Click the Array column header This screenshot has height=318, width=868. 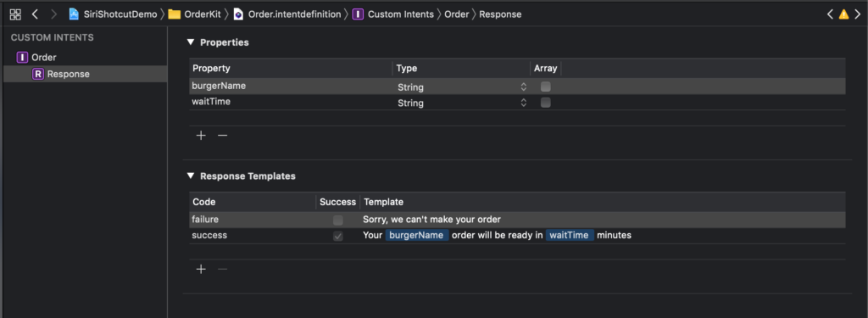coord(545,68)
